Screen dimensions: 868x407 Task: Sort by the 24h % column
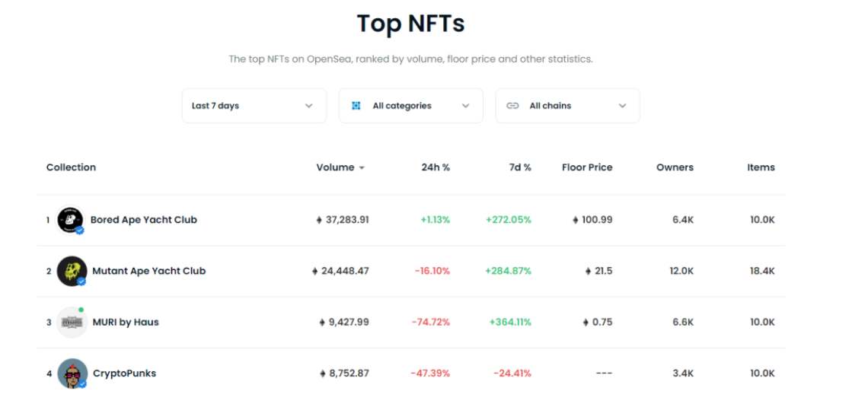(x=436, y=167)
